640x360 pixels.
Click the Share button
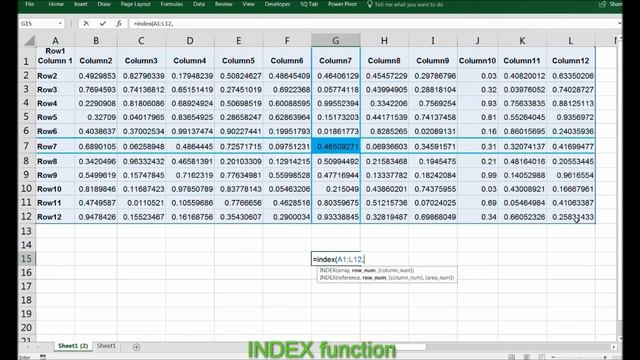tap(611, 4)
